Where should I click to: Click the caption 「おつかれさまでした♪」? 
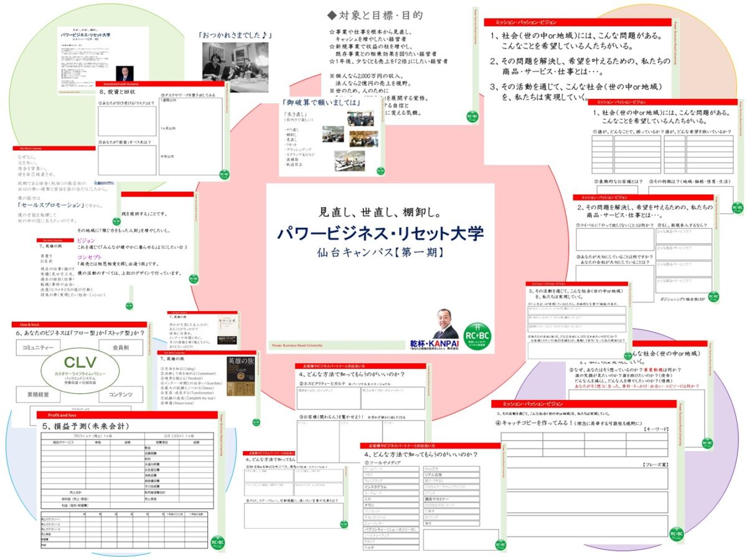pos(237,35)
